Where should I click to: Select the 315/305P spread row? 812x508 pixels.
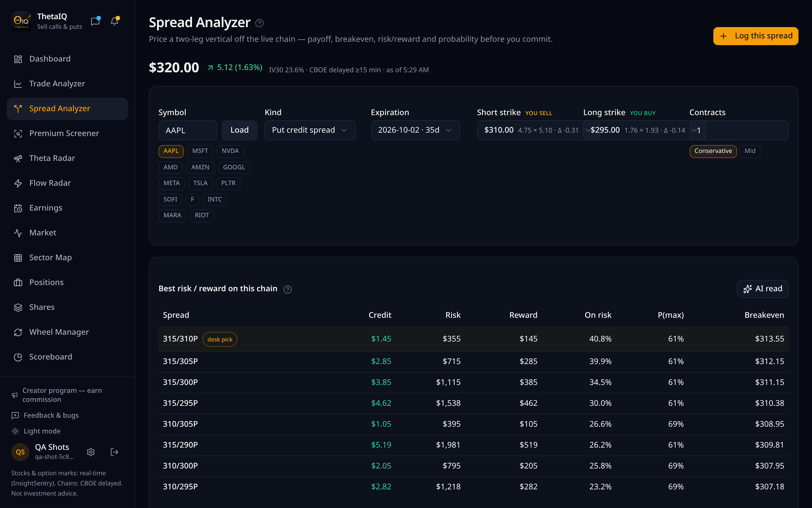[473, 362]
